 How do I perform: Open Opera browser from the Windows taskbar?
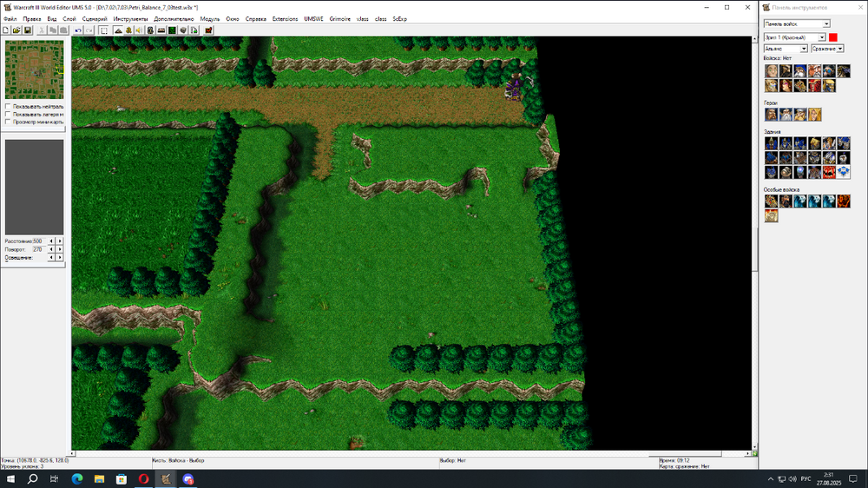pos(143,479)
